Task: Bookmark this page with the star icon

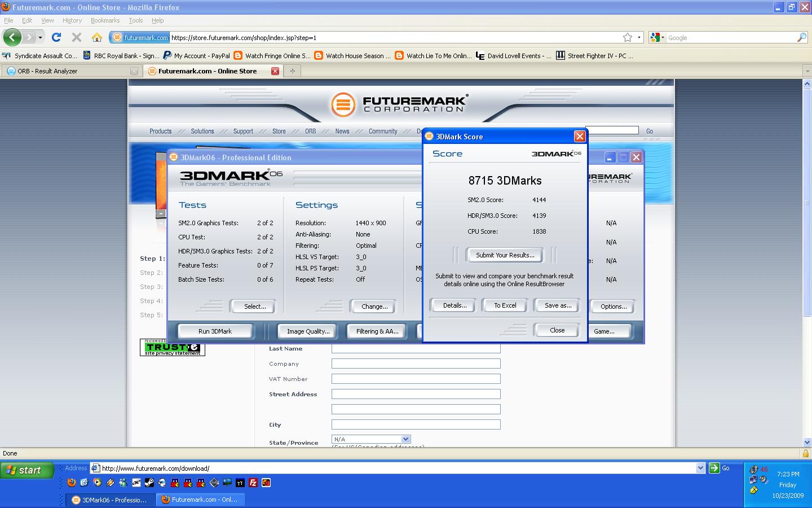Action: coord(628,37)
